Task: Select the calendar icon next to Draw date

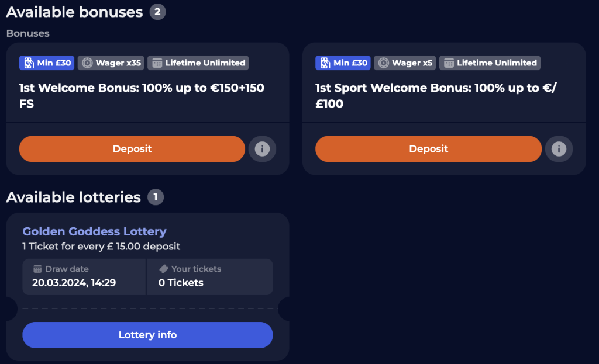Action: 37,269
